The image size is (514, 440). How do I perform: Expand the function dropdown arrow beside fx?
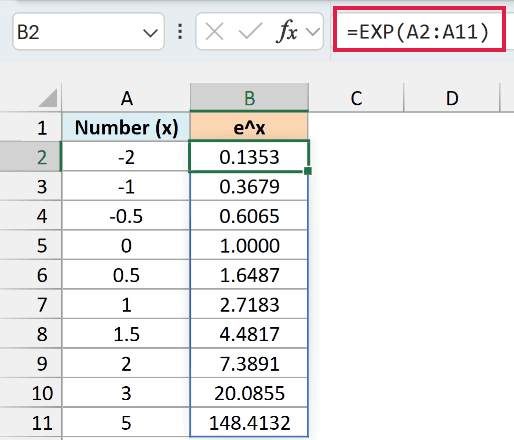pos(313,32)
